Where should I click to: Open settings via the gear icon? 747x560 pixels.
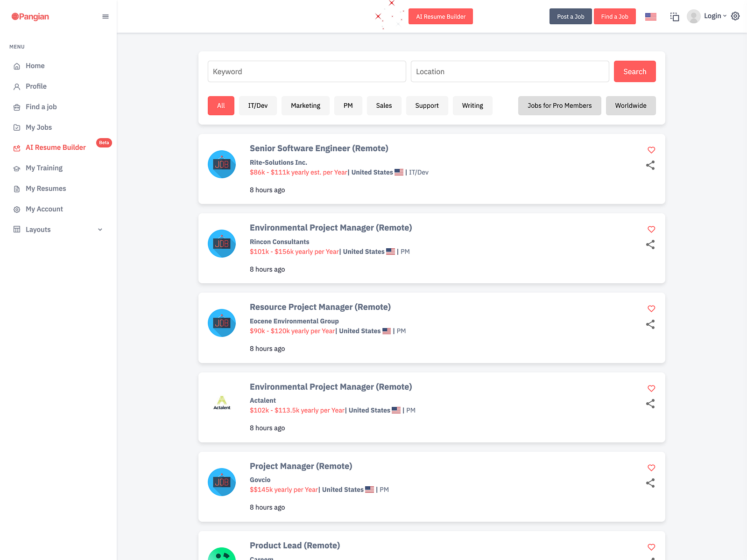(735, 16)
